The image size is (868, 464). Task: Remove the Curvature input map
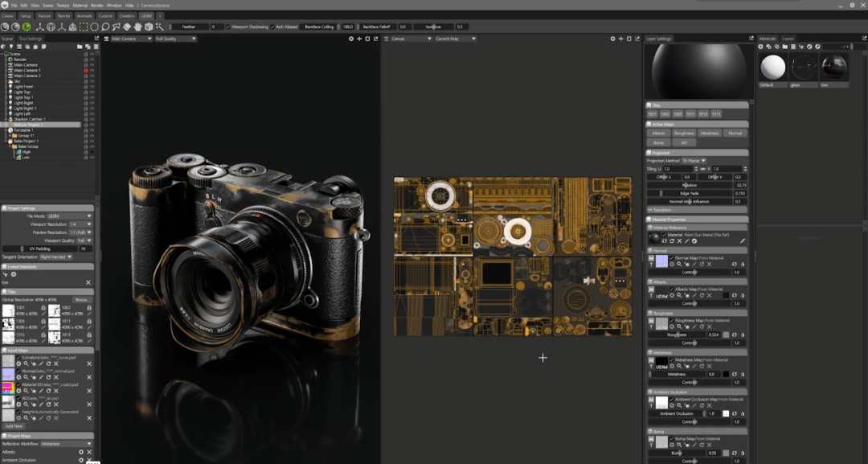point(89,363)
